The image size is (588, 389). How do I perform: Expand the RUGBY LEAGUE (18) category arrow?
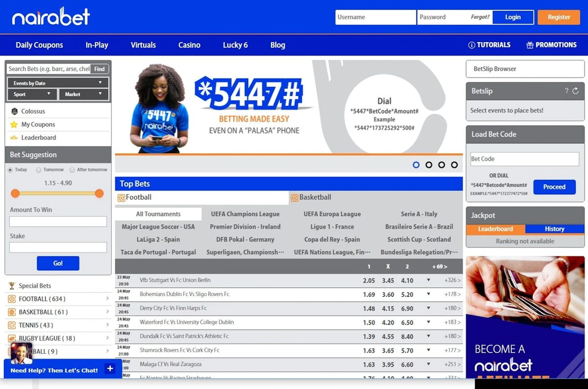107,338
